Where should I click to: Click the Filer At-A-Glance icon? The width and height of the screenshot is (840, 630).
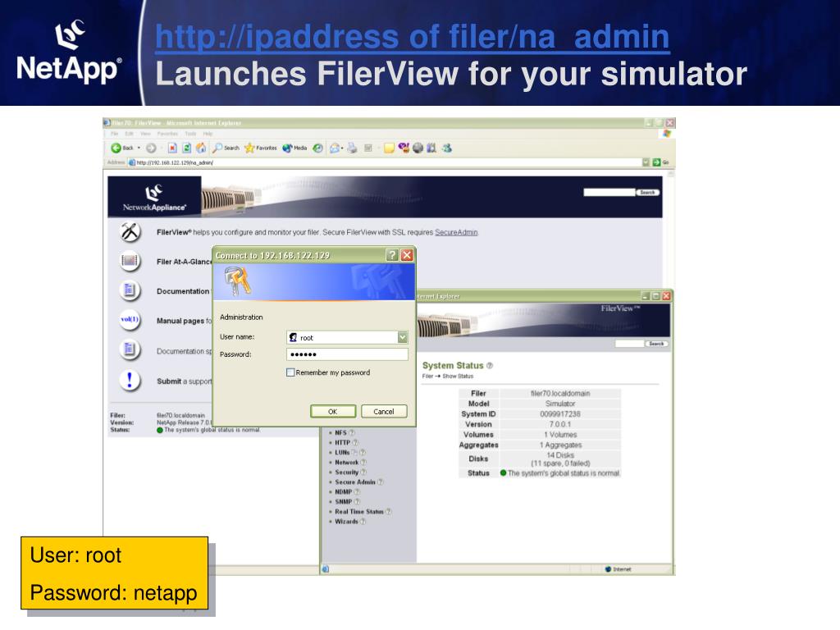point(130,261)
